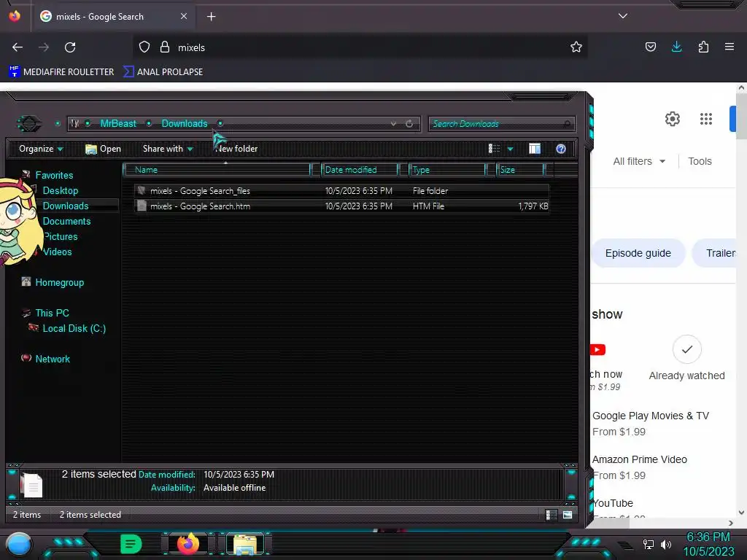747x560 pixels.
Task: Select the mixels - Google Search_files folder
Action: coord(341,191)
